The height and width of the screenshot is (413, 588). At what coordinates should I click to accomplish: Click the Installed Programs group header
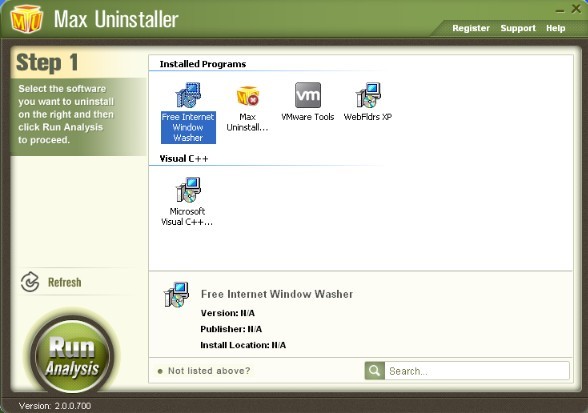click(x=203, y=64)
